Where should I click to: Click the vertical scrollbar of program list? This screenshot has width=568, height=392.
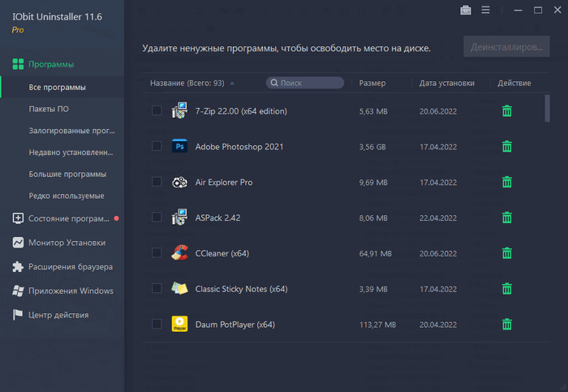pyautogui.click(x=547, y=109)
